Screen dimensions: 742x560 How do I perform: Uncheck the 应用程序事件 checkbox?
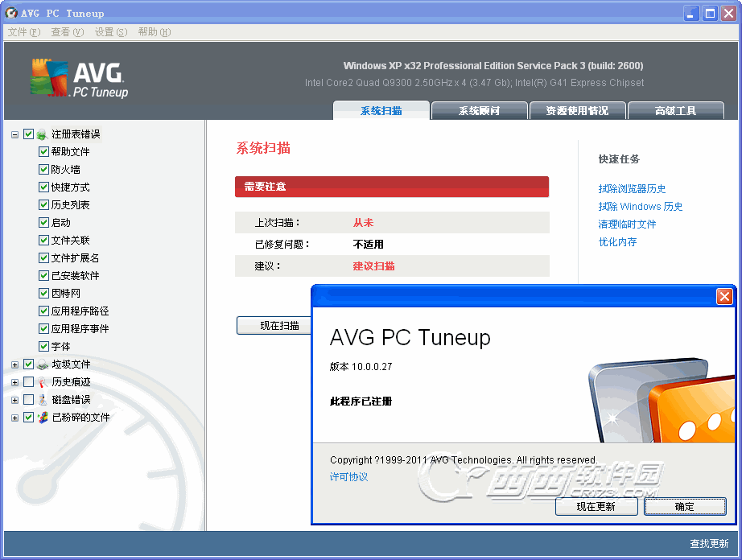[43, 329]
